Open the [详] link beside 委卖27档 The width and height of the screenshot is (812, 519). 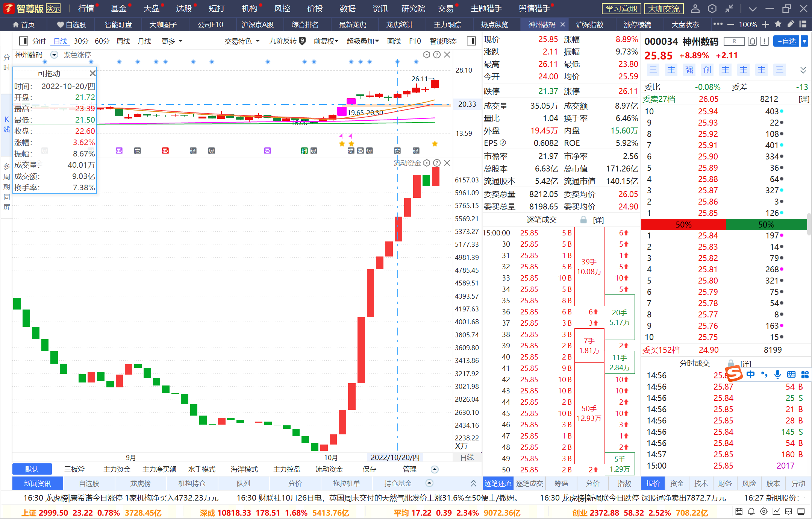(804, 99)
